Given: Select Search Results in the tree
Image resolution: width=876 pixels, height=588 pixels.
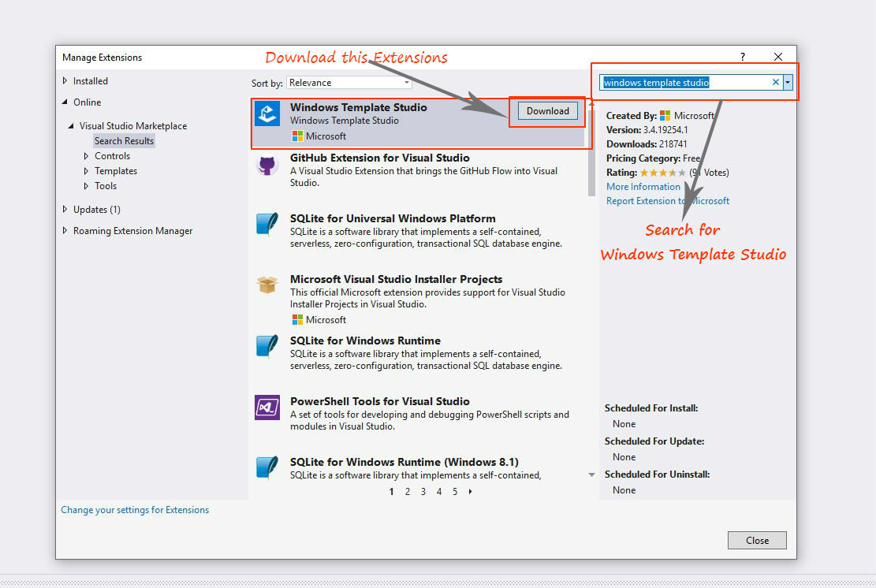Looking at the screenshot, I should coord(124,141).
